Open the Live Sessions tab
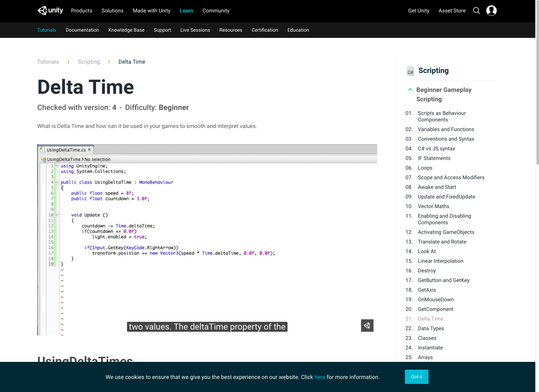 [x=195, y=30]
